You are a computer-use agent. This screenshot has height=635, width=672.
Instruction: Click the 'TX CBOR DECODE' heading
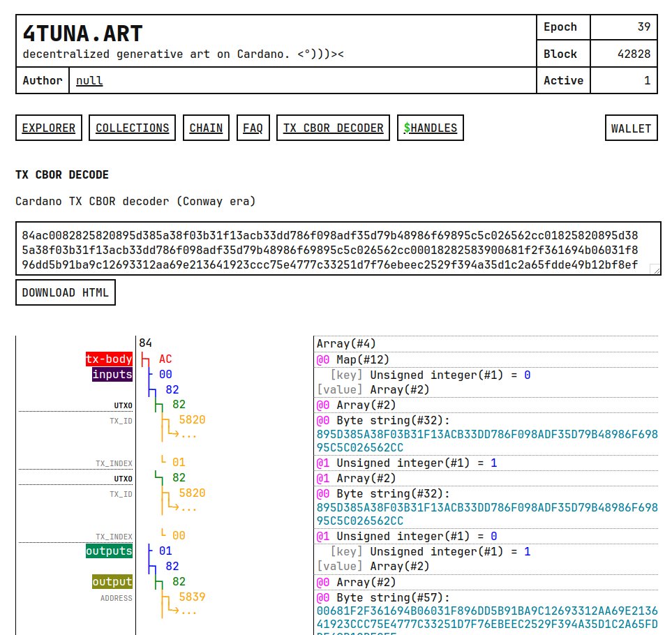click(62, 175)
